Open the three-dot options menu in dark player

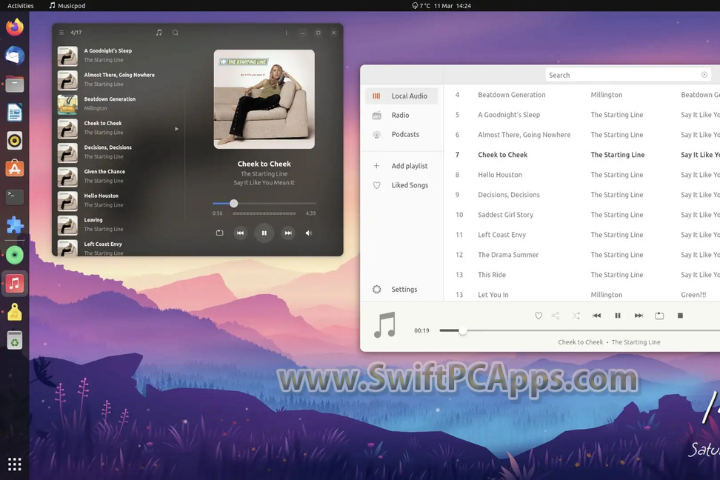click(287, 33)
